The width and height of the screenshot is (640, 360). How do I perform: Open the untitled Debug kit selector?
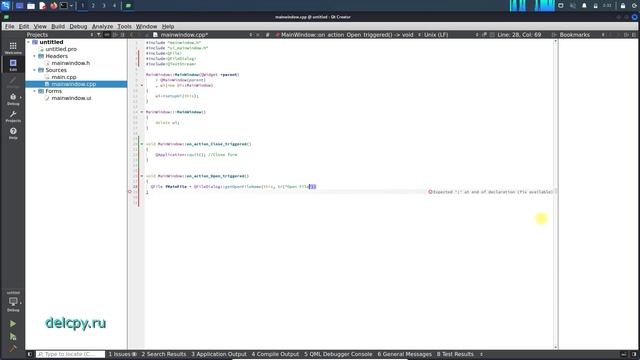tap(13, 302)
